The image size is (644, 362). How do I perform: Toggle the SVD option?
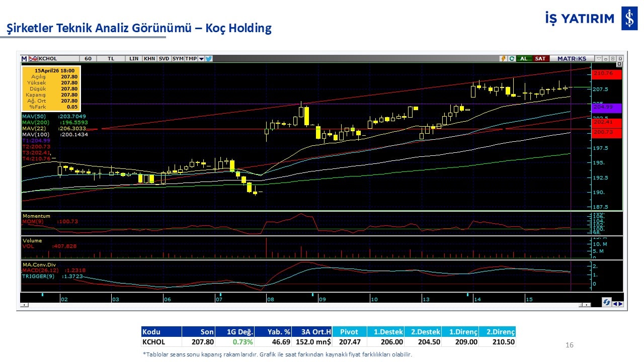[x=164, y=59]
